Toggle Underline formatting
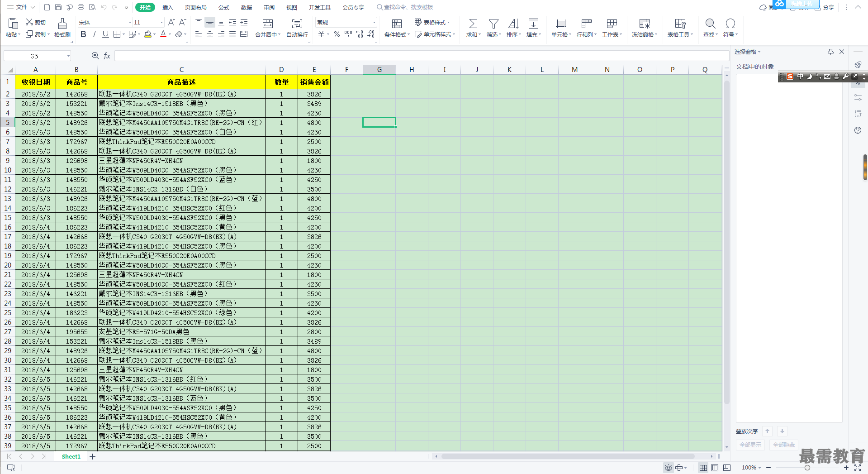 (105, 34)
